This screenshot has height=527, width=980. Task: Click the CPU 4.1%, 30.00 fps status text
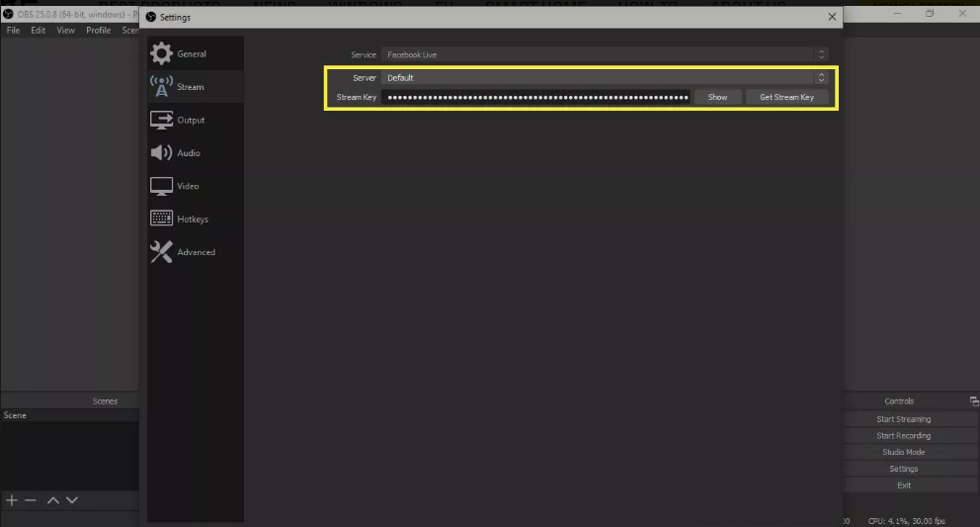click(906, 521)
